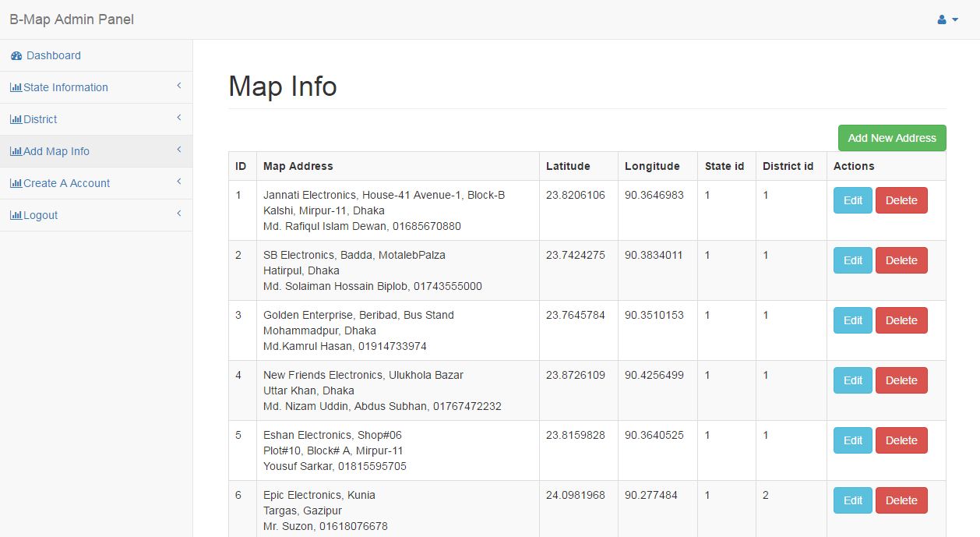Click the Map Address column header
The image size is (980, 537).
(x=298, y=166)
